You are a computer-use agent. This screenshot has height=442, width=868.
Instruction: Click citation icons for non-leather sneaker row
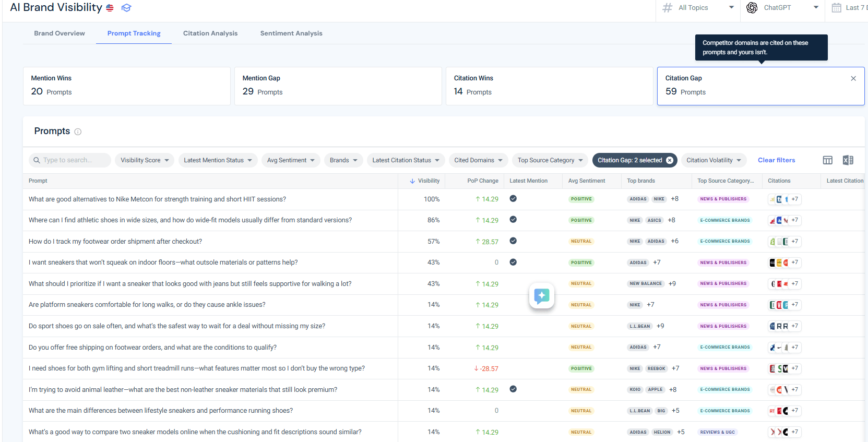(784, 390)
